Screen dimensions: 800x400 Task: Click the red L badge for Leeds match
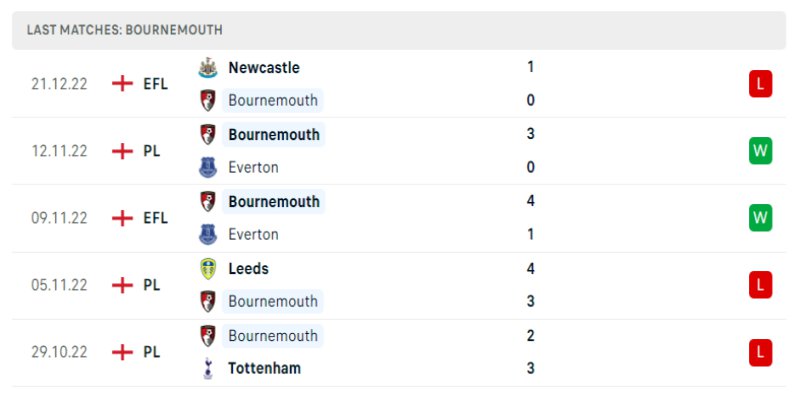(760, 285)
